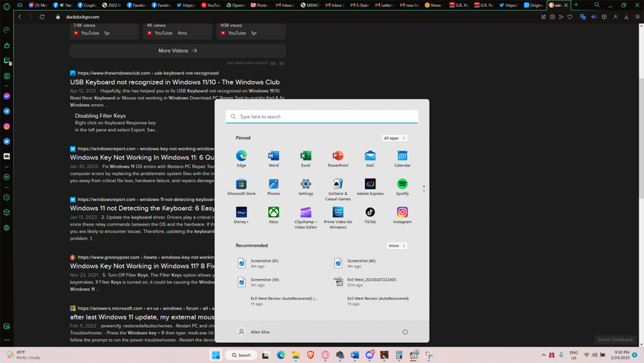Viewport: 644px width, 363px height.
Task: Click the Windows Start button on taskbar
Action: point(215,355)
